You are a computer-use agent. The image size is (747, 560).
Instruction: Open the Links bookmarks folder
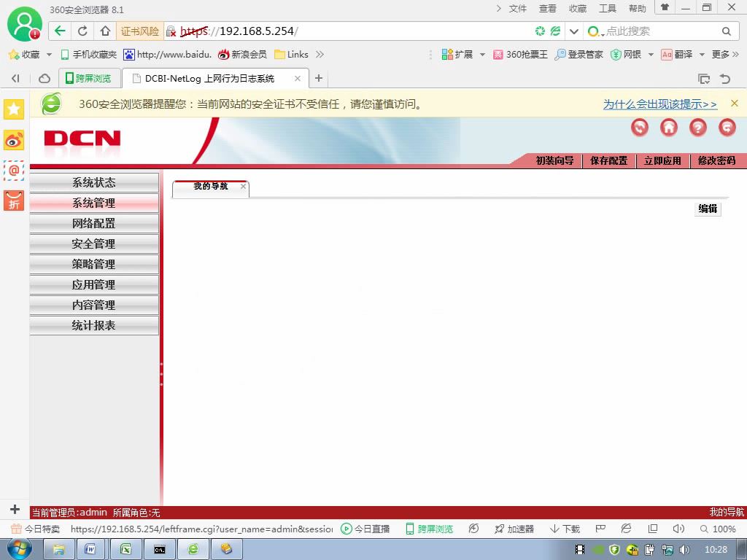(291, 54)
